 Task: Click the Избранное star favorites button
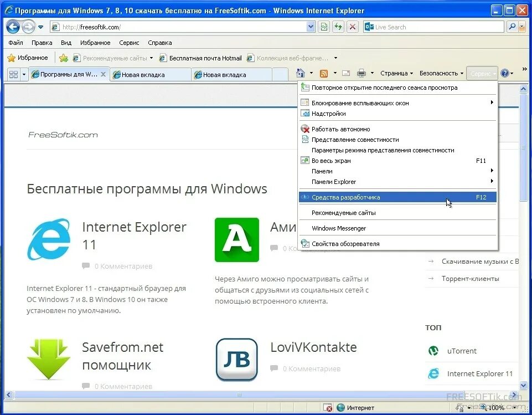pos(28,58)
